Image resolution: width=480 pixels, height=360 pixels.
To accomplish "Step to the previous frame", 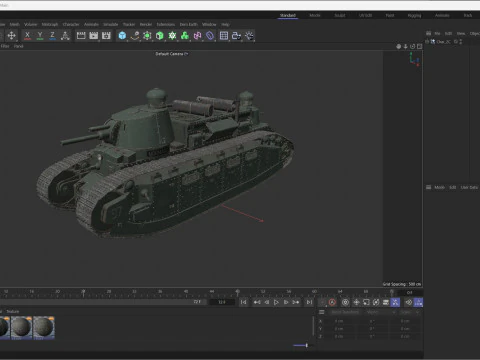I will pyautogui.click(x=267, y=302).
